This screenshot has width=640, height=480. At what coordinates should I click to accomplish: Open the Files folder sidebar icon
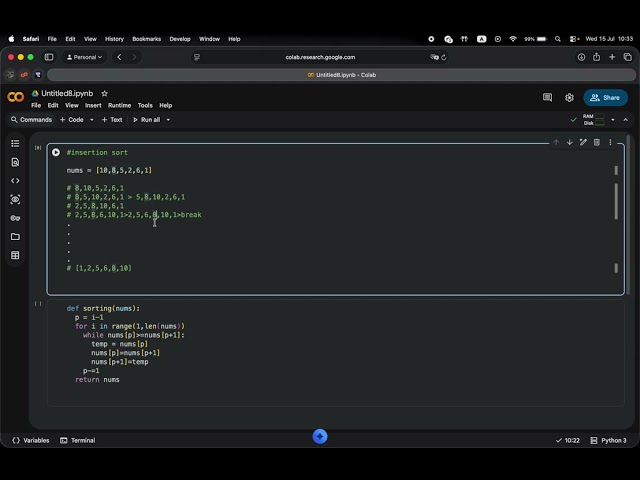(x=15, y=237)
